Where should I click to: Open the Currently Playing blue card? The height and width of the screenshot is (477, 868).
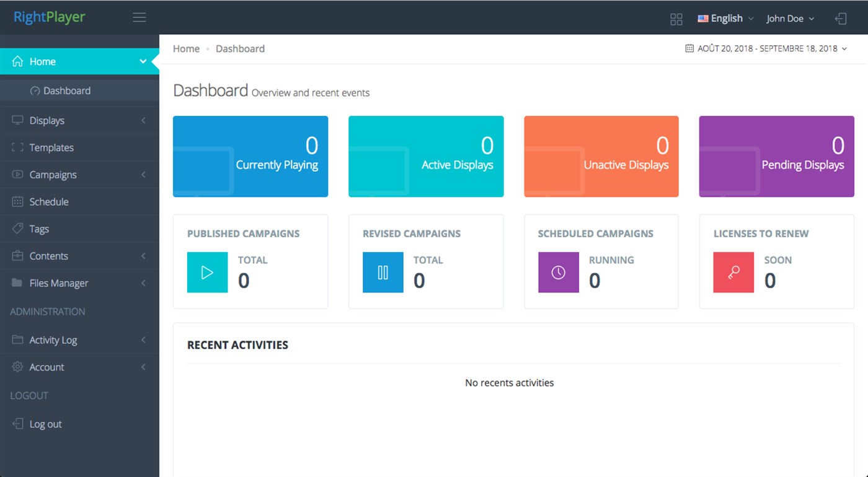tap(250, 156)
